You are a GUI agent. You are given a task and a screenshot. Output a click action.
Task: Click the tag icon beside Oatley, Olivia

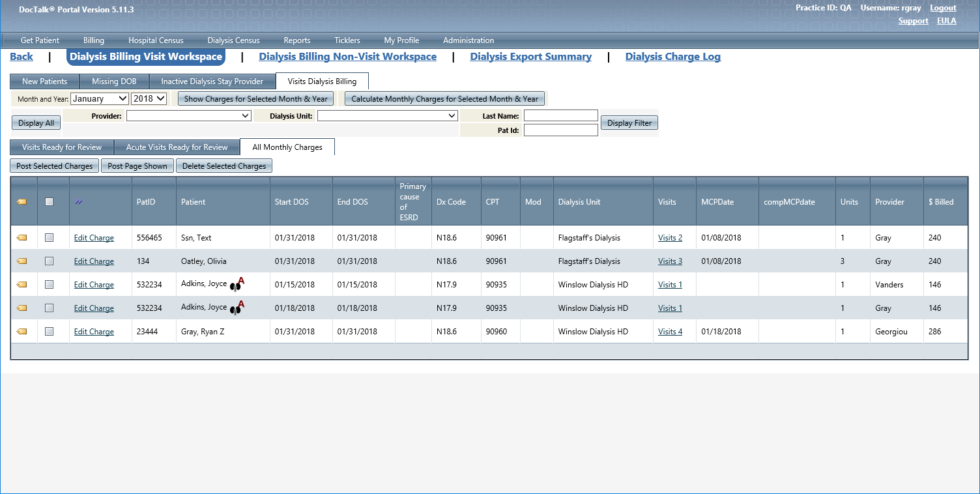tap(22, 261)
